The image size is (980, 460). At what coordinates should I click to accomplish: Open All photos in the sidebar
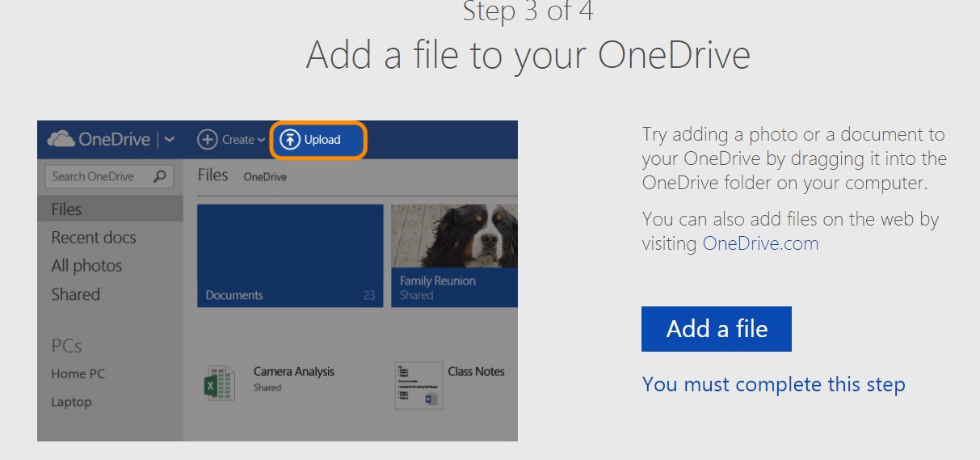click(x=86, y=266)
